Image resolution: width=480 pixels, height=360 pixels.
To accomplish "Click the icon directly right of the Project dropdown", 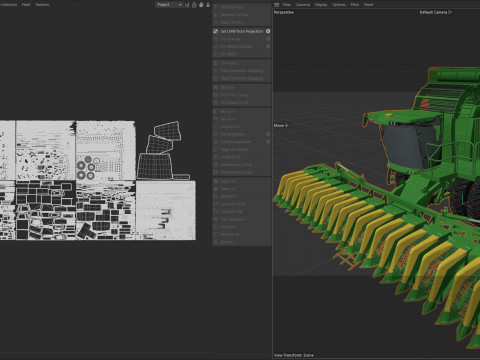I will coord(187,5).
